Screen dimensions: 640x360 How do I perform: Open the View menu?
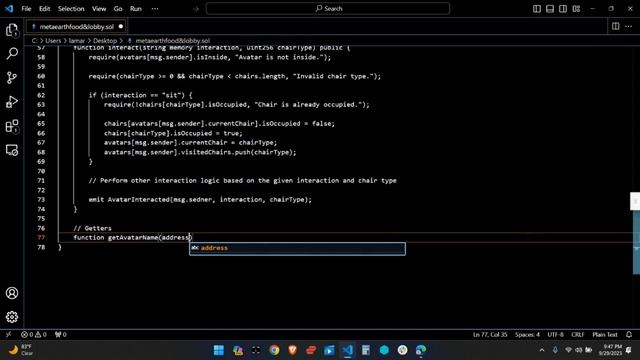(99, 9)
